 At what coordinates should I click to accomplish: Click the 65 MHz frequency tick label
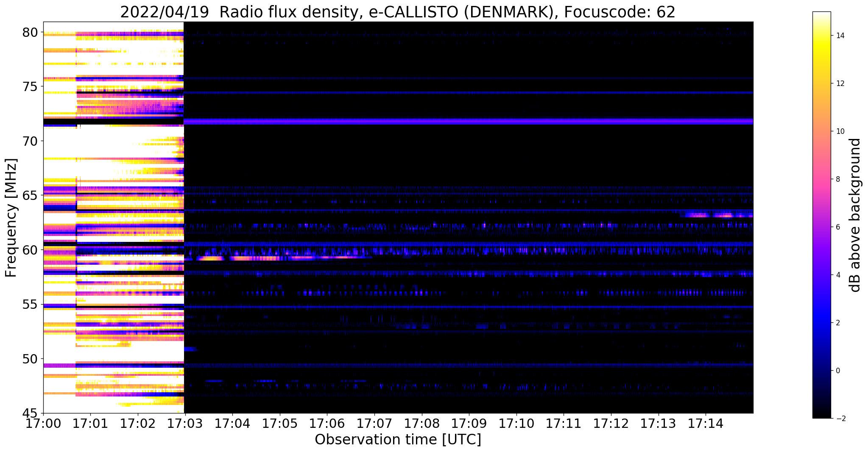[29, 196]
